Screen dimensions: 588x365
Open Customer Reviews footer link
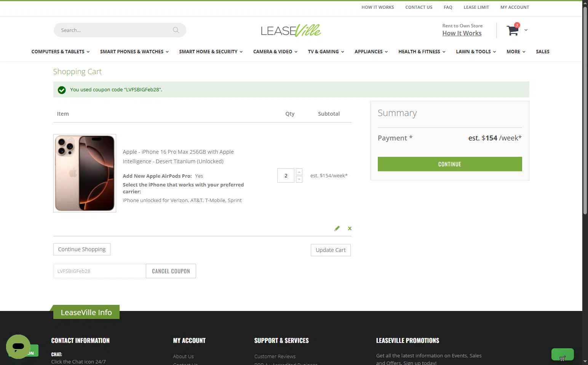(x=275, y=357)
